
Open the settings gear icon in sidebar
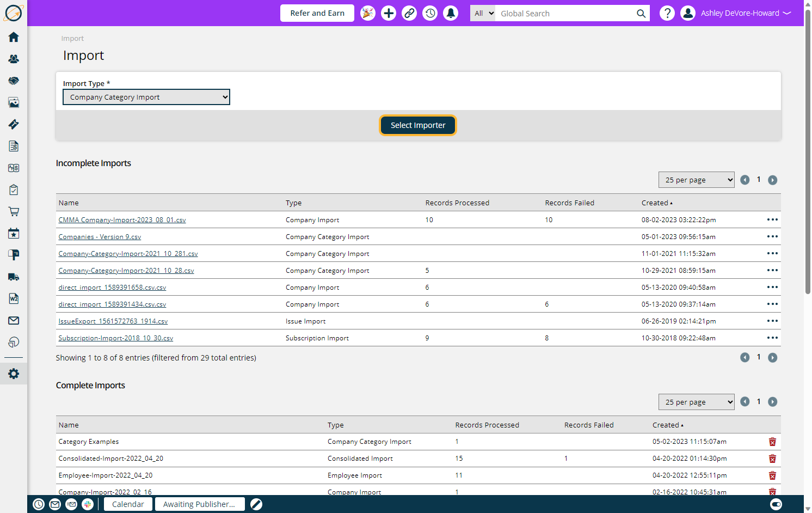click(14, 374)
